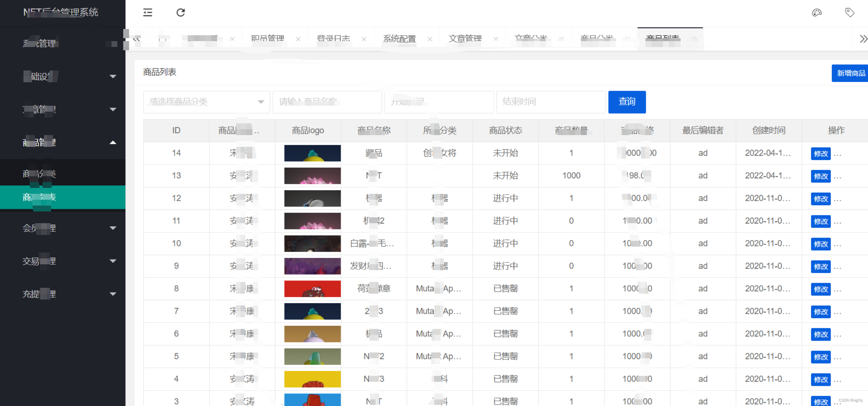Open the product category dropdown
868x406 pixels.
[206, 102]
